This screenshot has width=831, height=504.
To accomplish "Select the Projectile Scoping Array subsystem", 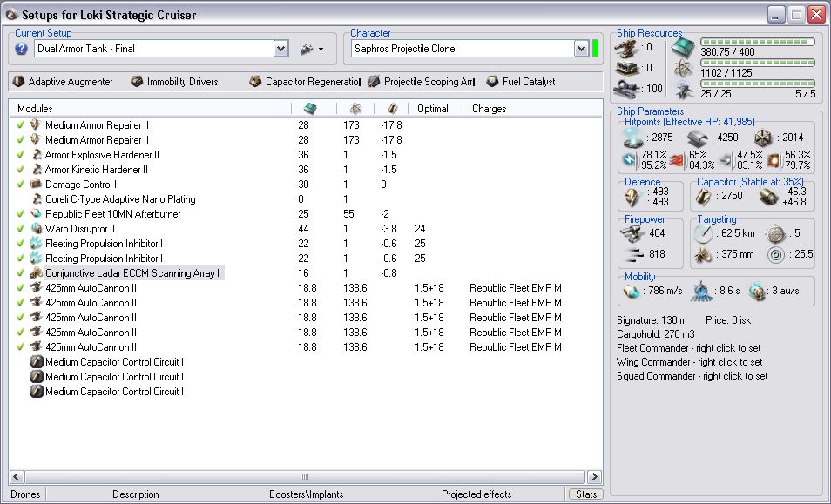I will [x=422, y=82].
